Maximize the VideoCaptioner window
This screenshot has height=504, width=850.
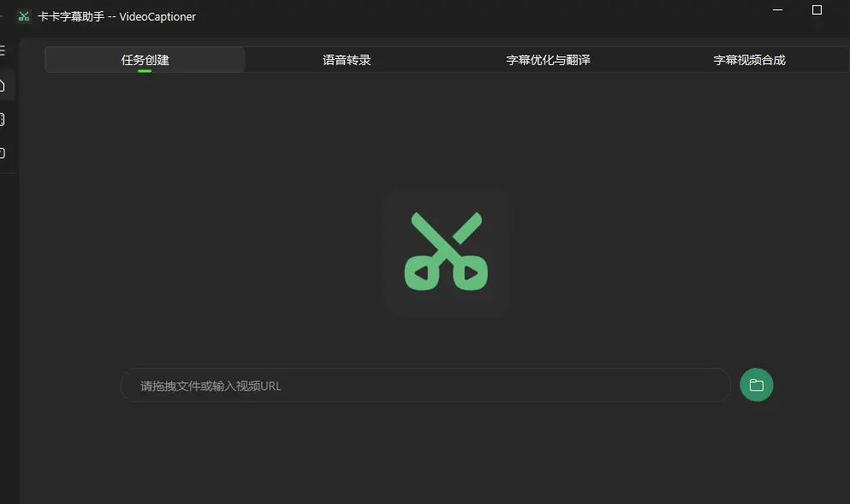pyautogui.click(x=817, y=10)
